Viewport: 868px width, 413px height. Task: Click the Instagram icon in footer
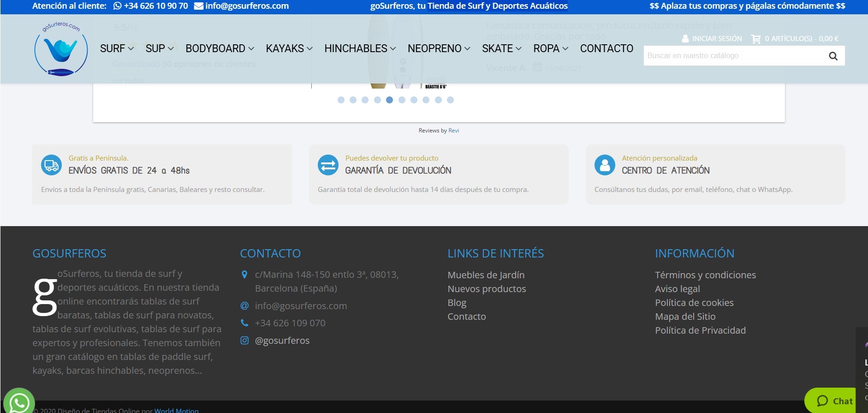244,340
